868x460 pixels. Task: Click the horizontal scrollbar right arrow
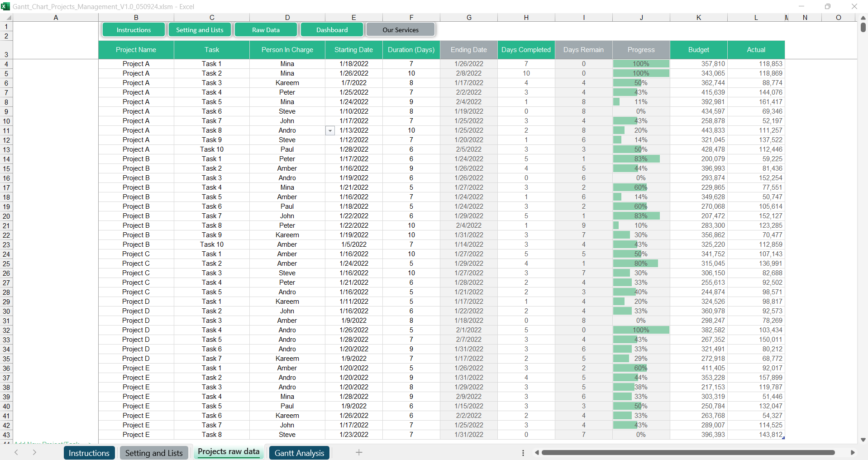(x=852, y=452)
